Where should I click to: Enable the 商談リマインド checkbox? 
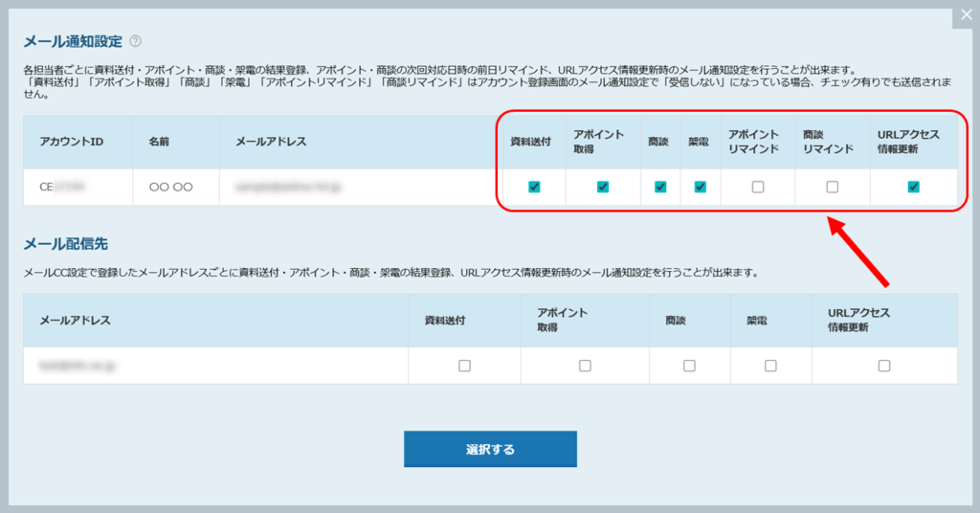[832, 187]
